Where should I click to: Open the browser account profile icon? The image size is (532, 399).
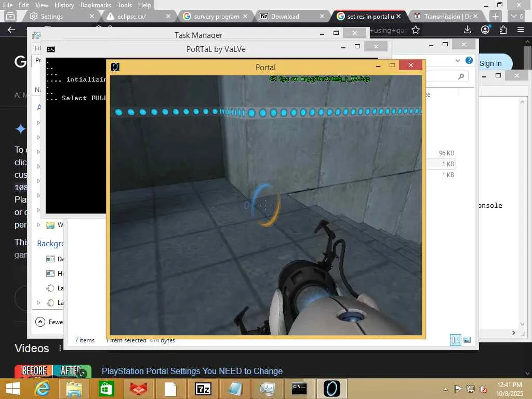(x=486, y=30)
